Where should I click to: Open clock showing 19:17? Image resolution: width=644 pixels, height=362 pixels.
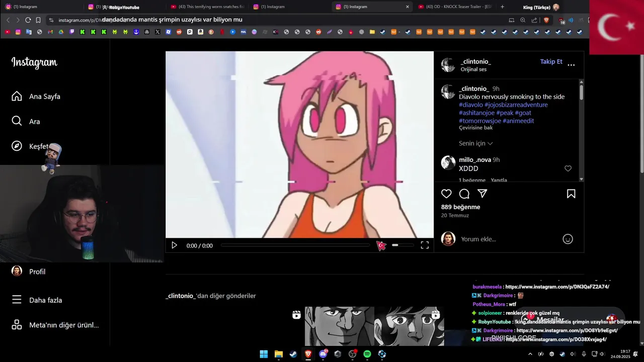620,354
